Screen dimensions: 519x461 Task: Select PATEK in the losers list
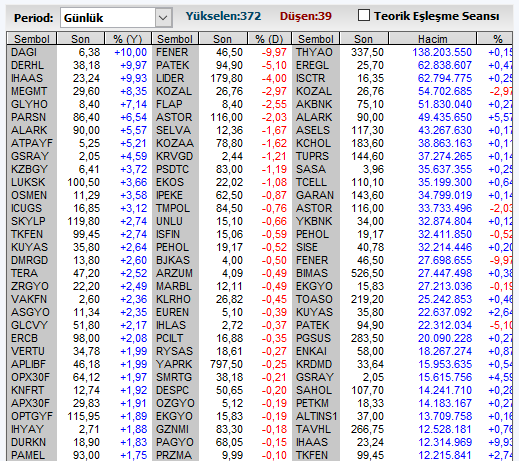(x=172, y=65)
